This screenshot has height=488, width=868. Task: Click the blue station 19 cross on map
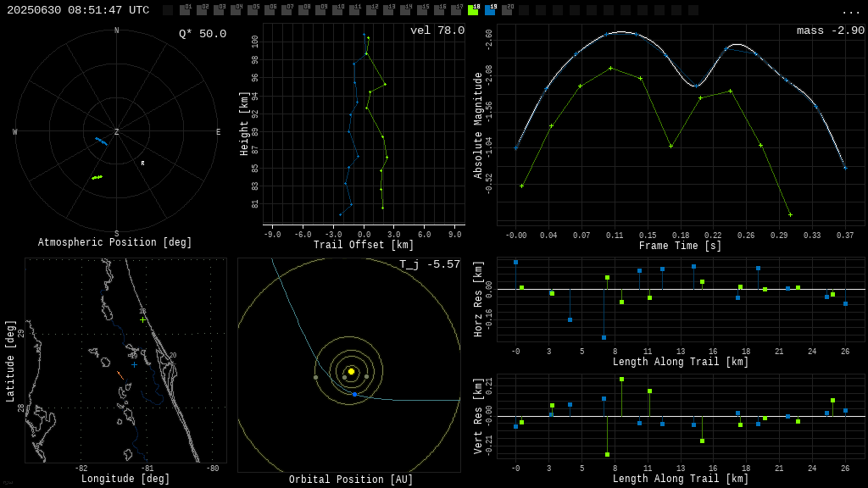pyautogui.click(x=134, y=364)
